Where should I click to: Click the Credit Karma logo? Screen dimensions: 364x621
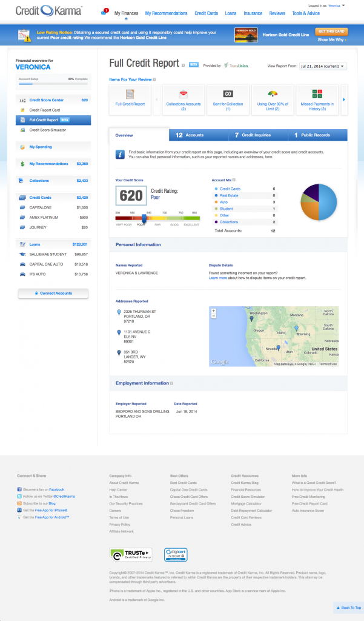(x=48, y=11)
